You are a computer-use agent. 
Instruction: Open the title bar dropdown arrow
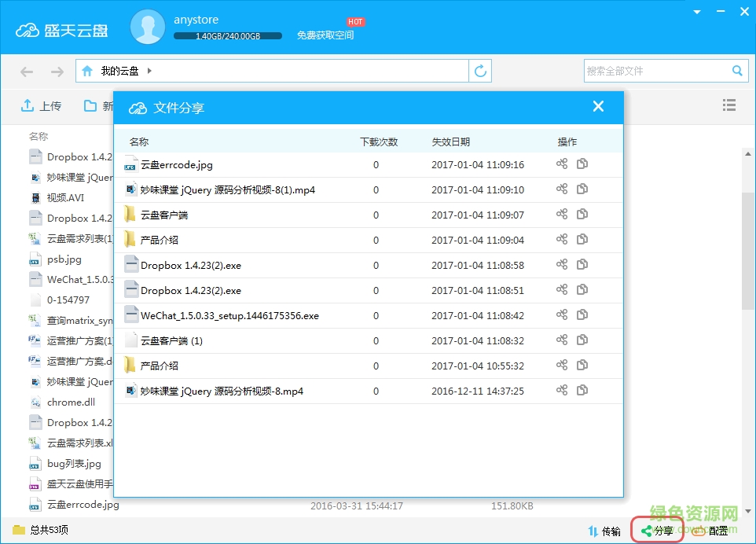695,12
